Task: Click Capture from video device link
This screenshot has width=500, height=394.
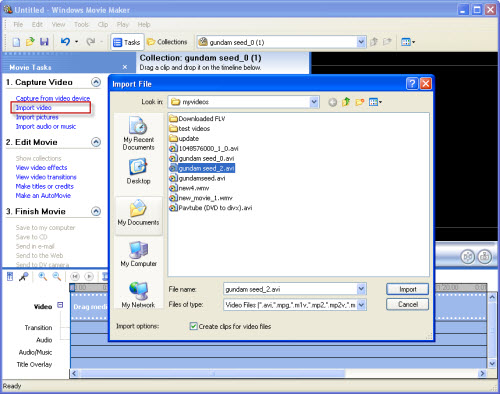Action: tap(53, 98)
